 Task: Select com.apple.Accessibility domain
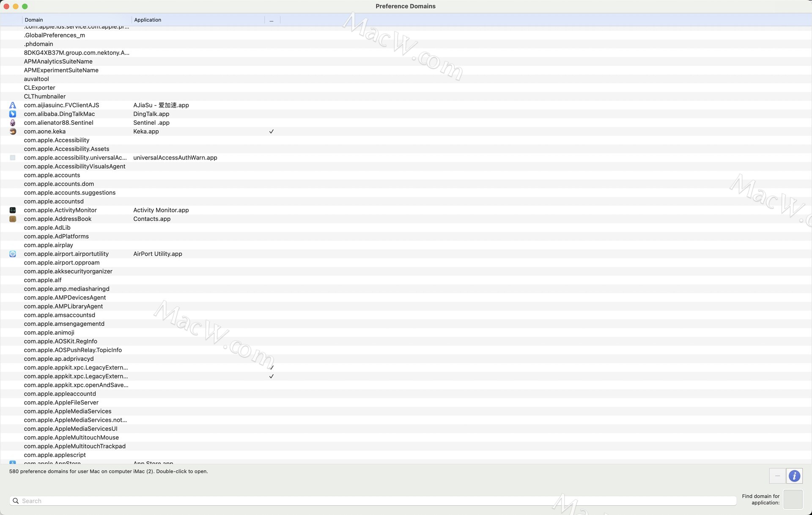pos(57,140)
